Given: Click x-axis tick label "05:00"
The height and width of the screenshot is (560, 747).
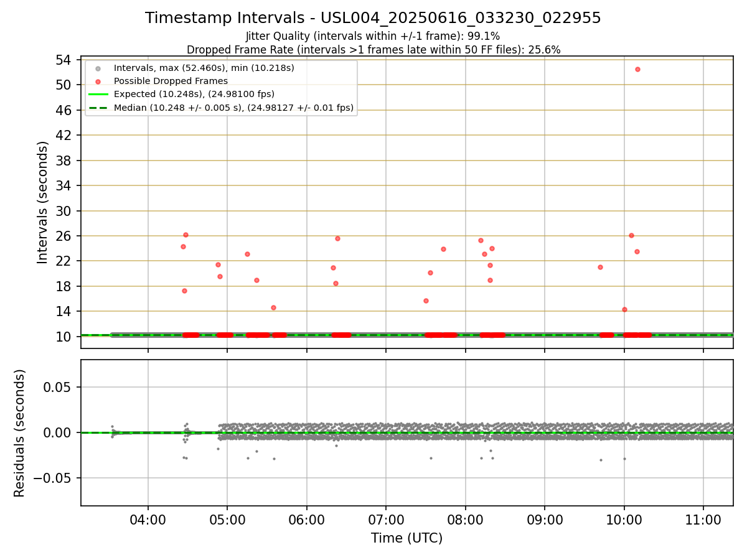Looking at the screenshot, I should [227, 521].
